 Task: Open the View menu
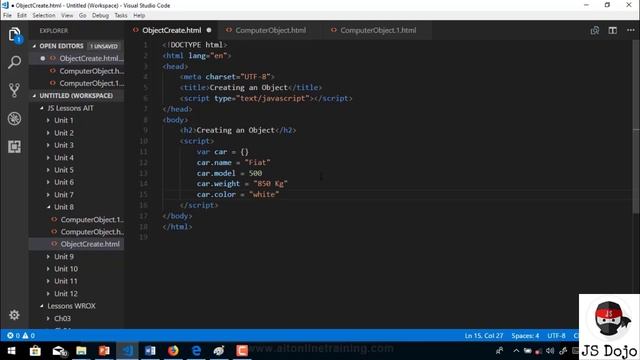67,16
